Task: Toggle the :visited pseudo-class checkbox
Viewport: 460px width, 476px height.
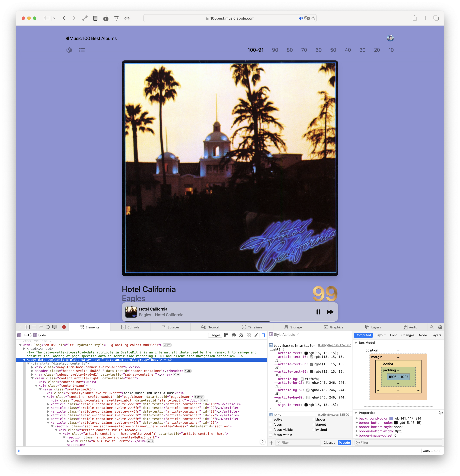Action: (314, 430)
